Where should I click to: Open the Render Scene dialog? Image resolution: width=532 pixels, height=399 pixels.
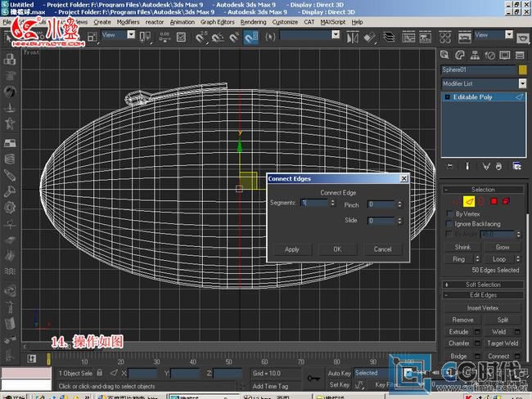pyautogui.click(x=465, y=37)
